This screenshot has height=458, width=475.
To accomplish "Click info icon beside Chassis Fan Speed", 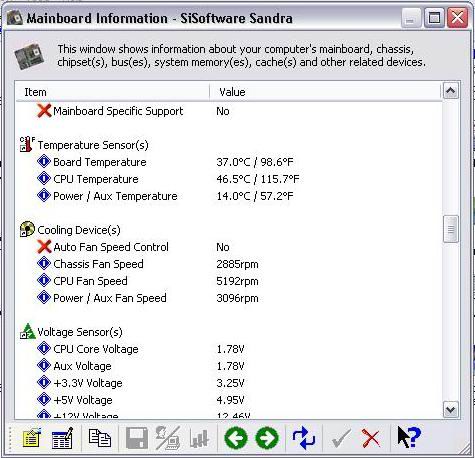I will tap(44, 264).
